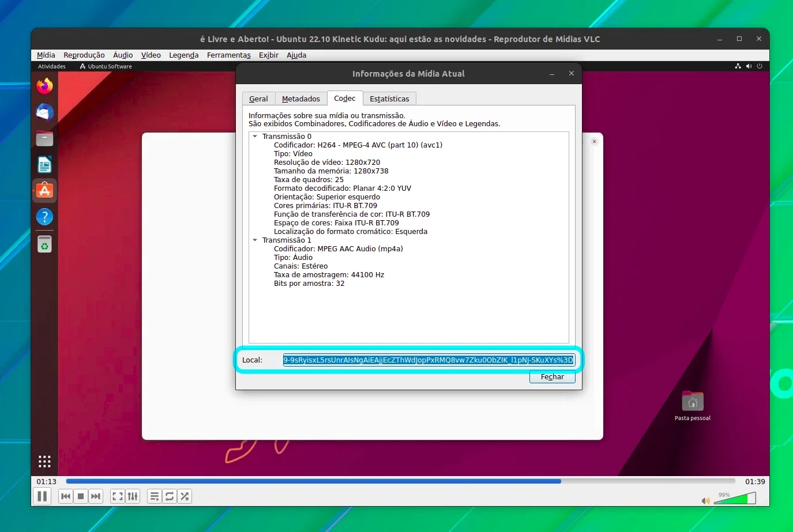This screenshot has height=532, width=793.
Task: Collapse the Transmissão 1 tree node
Action: (255, 240)
